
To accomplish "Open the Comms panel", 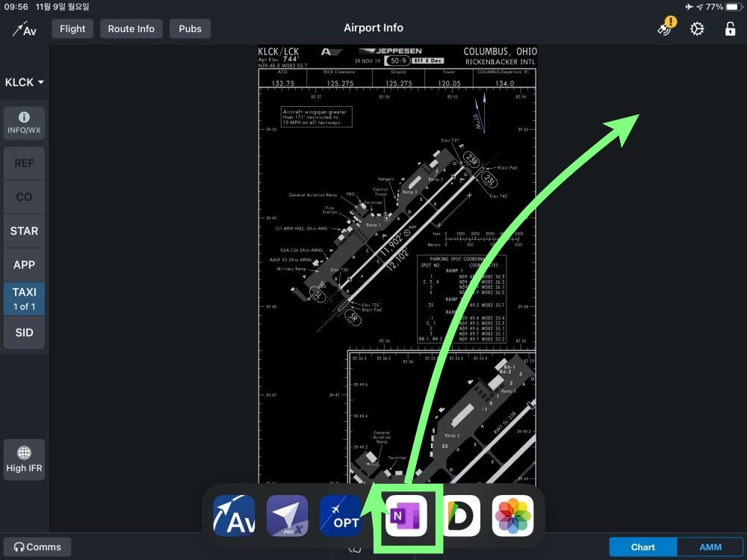I will (37, 547).
